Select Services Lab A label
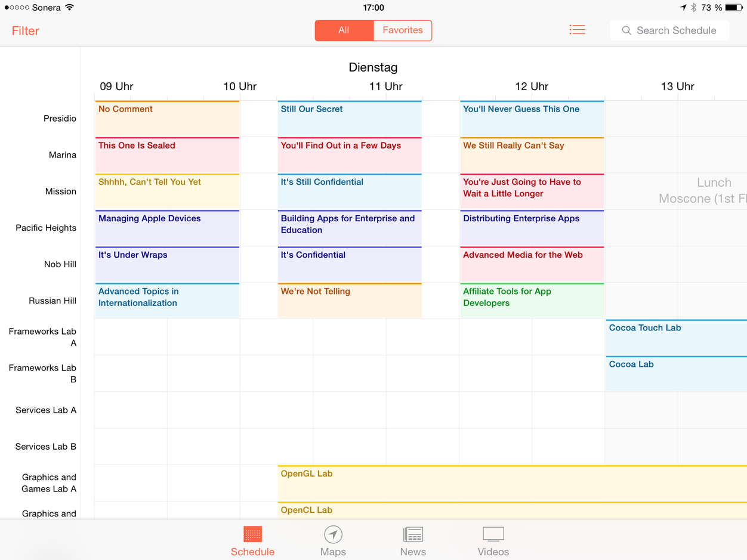Viewport: 747px width, 560px height. point(46,410)
